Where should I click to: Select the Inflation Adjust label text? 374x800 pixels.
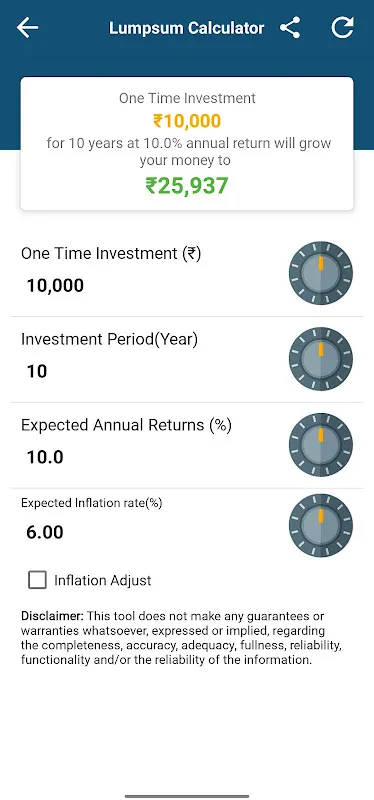pos(103,581)
